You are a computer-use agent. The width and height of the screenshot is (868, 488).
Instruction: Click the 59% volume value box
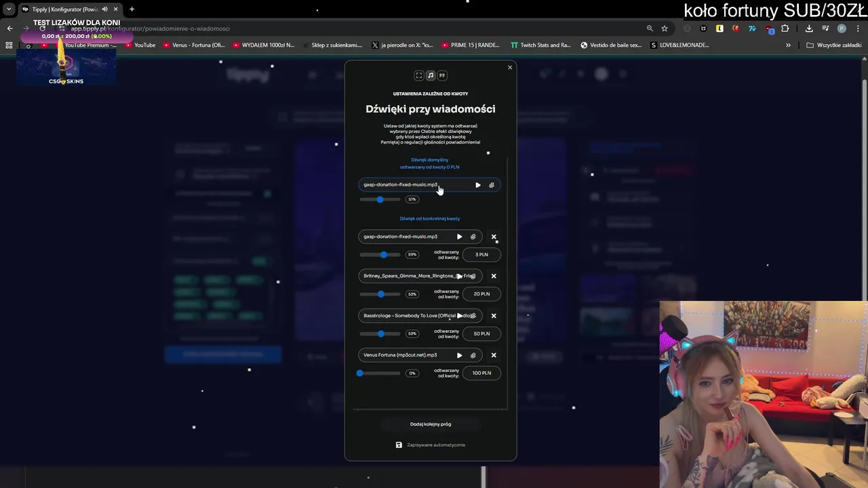tap(412, 255)
